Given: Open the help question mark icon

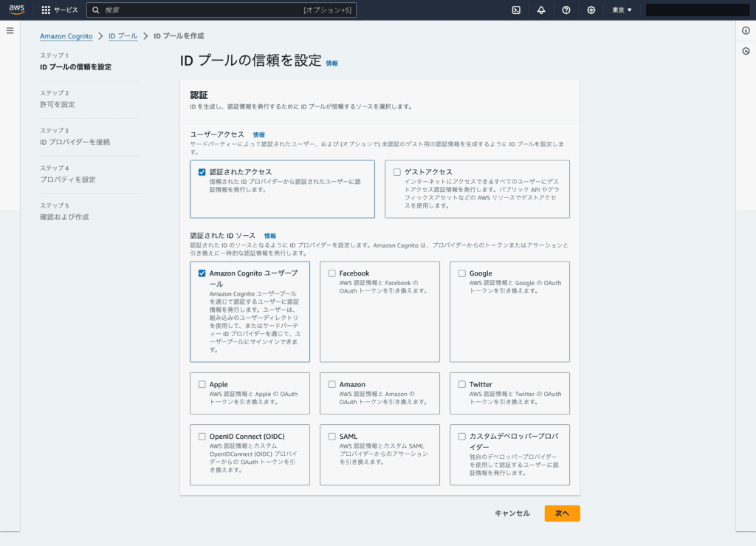Looking at the screenshot, I should 566,10.
